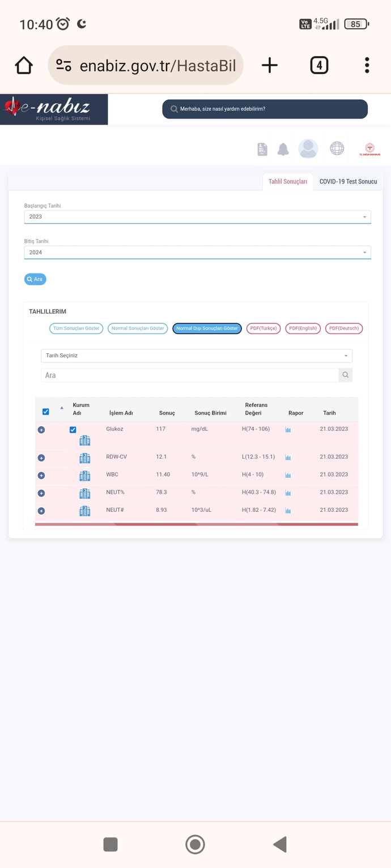391x868 pixels.
Task: Click the hospital icon in NEUT% row
Action: coord(84,493)
